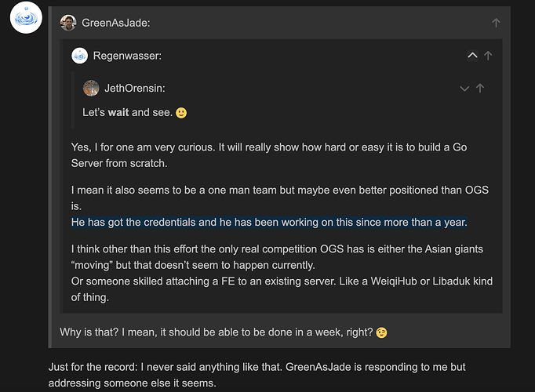Click the highlighted sentence "He has got the credentials"
535x392 pixels.
(x=268, y=223)
